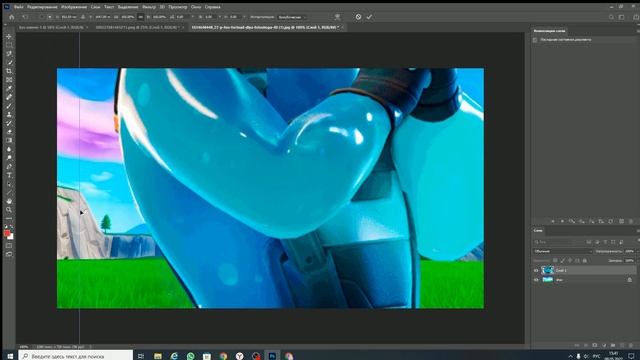Switch to the second document tab
Screen dimensions: 640x360
(137, 27)
